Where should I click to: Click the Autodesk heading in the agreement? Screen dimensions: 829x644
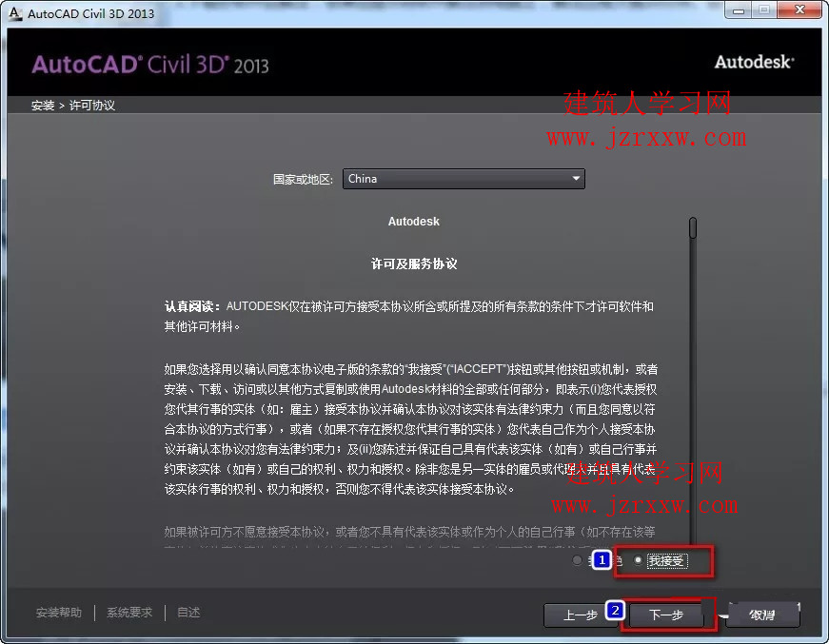[413, 222]
